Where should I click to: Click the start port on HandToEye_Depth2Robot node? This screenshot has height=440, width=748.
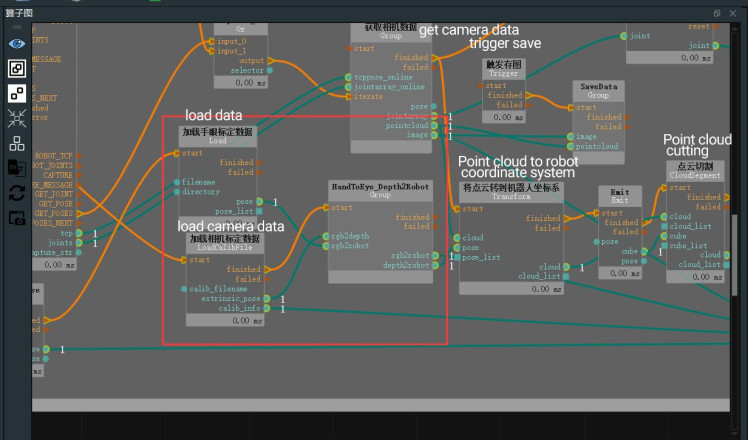[326, 208]
